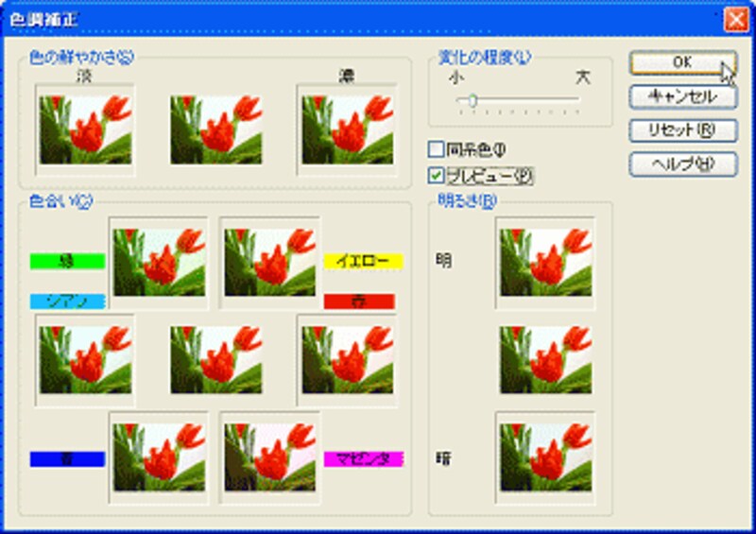The width and height of the screenshot is (756, 534).
Task: Pick the blue (青) hue thumbnail
Action: pos(158,456)
